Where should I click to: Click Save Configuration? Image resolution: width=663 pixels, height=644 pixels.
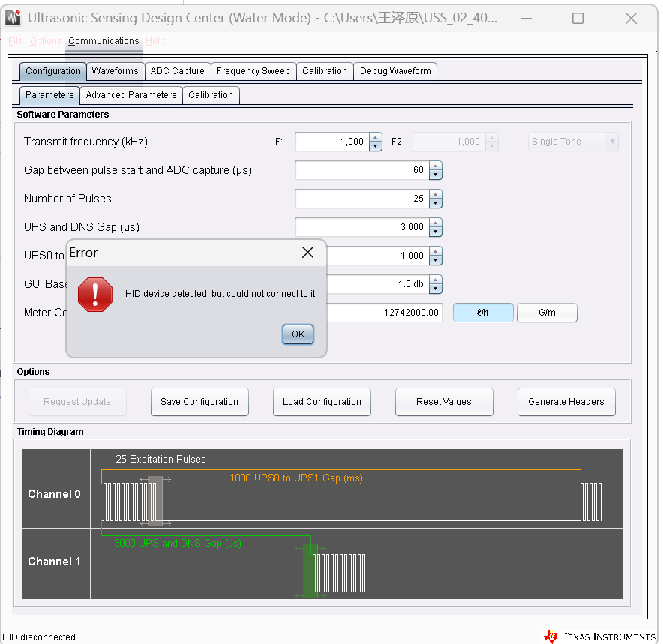[199, 402]
